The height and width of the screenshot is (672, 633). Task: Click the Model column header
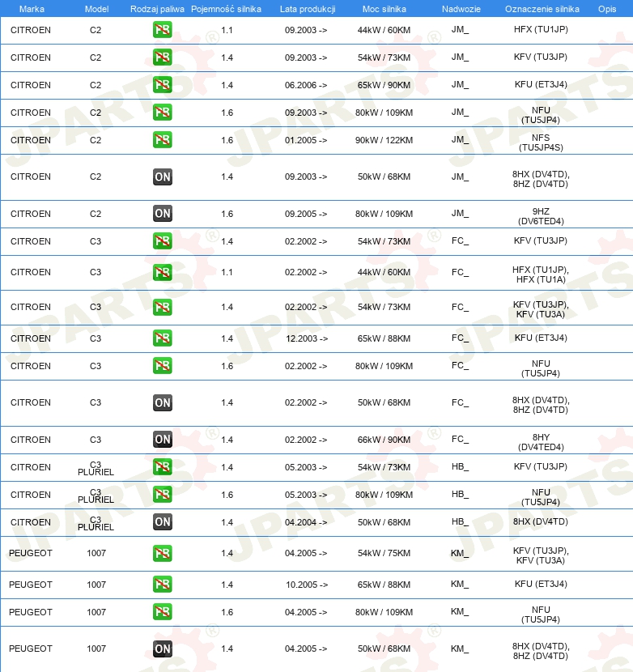tap(97, 9)
